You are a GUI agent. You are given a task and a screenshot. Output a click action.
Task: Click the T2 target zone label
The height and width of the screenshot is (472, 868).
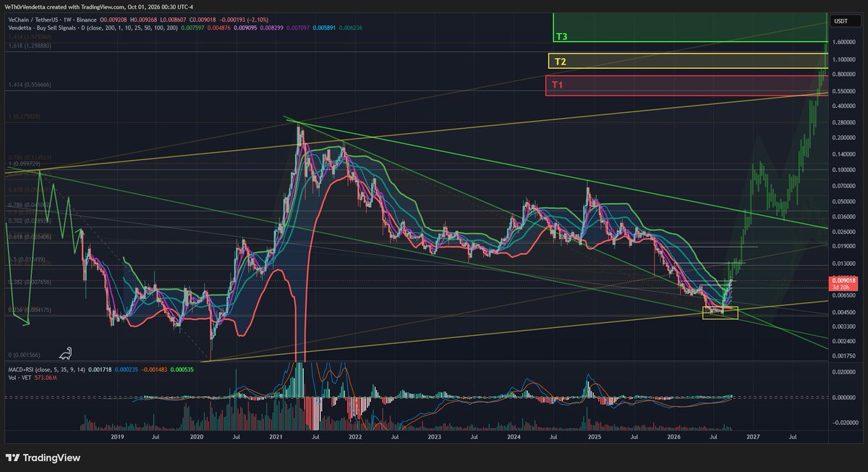coord(560,62)
